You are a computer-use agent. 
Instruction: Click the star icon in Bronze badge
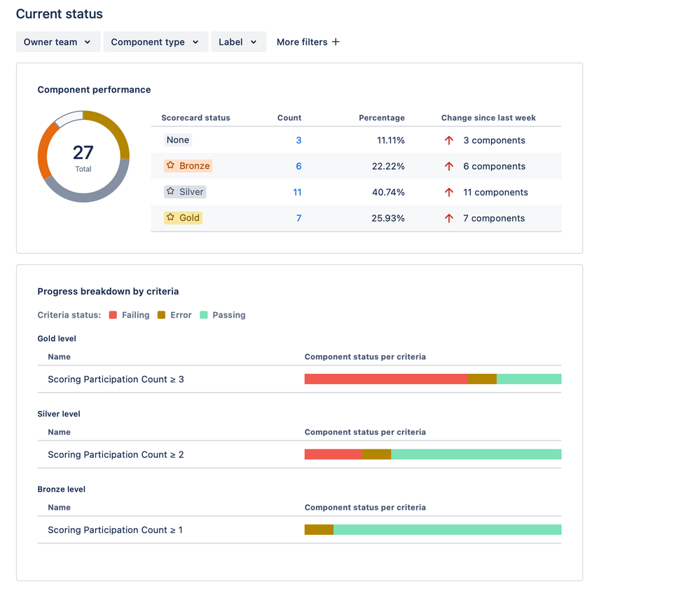[170, 165]
